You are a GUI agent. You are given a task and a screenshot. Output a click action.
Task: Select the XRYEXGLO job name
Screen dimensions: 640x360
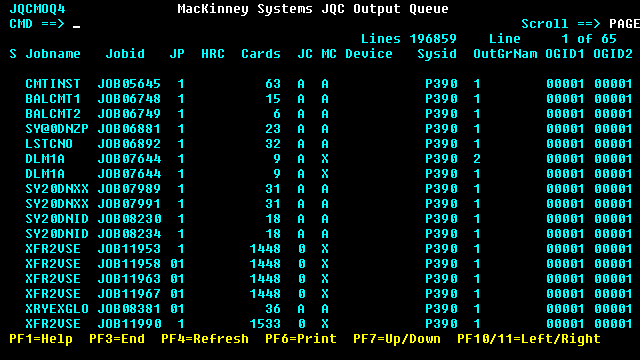point(57,309)
